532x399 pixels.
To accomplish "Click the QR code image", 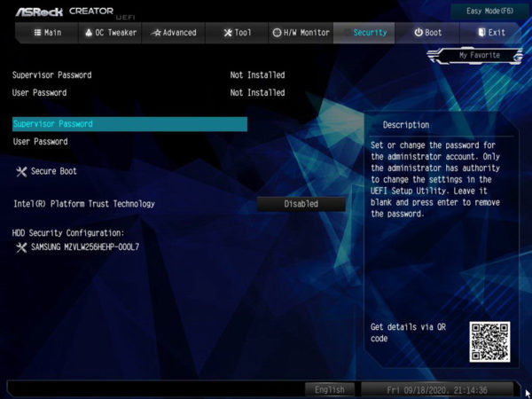I will pyautogui.click(x=489, y=341).
